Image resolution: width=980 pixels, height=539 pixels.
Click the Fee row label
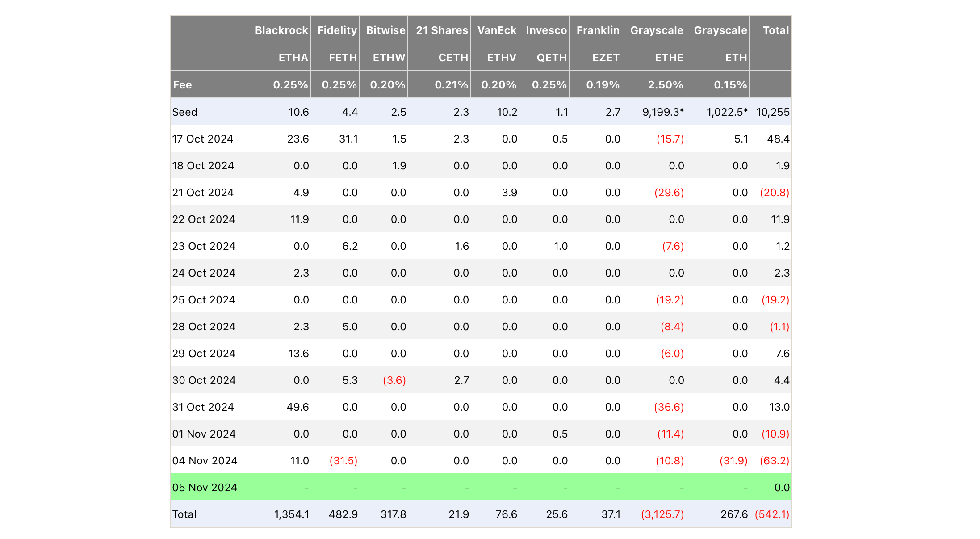coord(182,85)
